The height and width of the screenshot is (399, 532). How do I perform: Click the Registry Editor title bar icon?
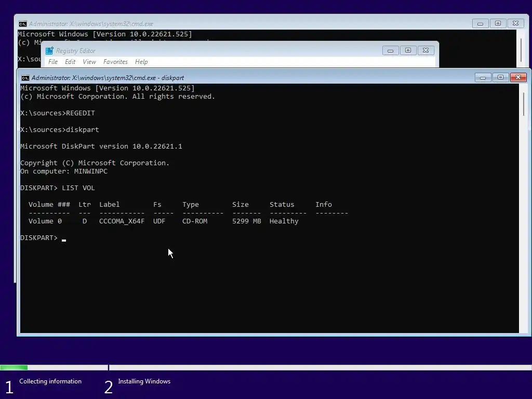pos(49,50)
